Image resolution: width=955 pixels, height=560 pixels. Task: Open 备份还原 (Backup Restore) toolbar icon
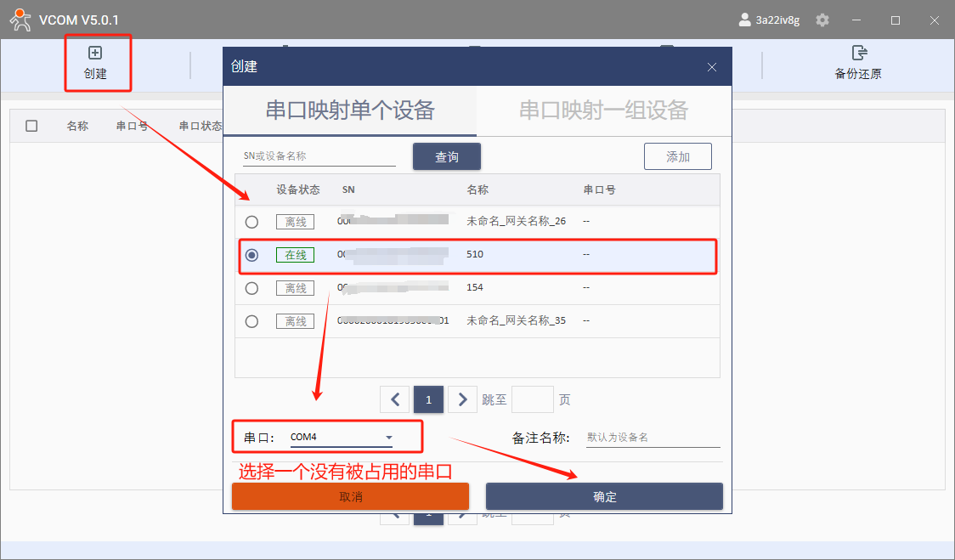[x=858, y=63]
